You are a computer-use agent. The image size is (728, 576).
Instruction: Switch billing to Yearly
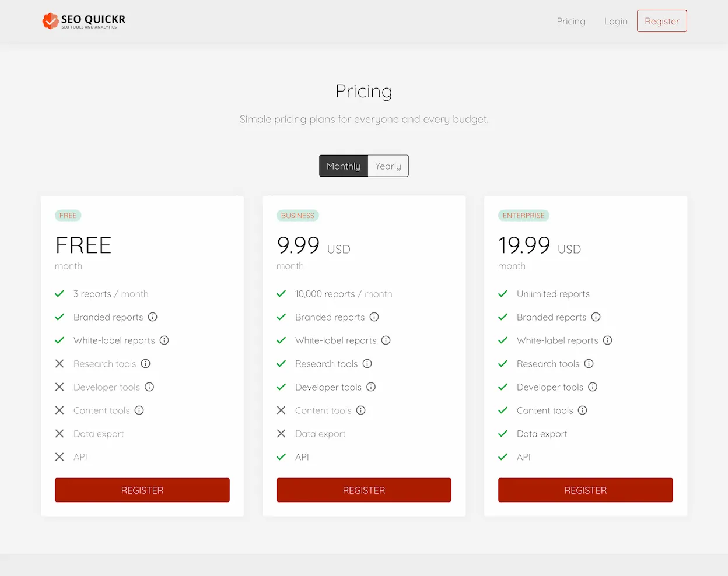(387, 166)
